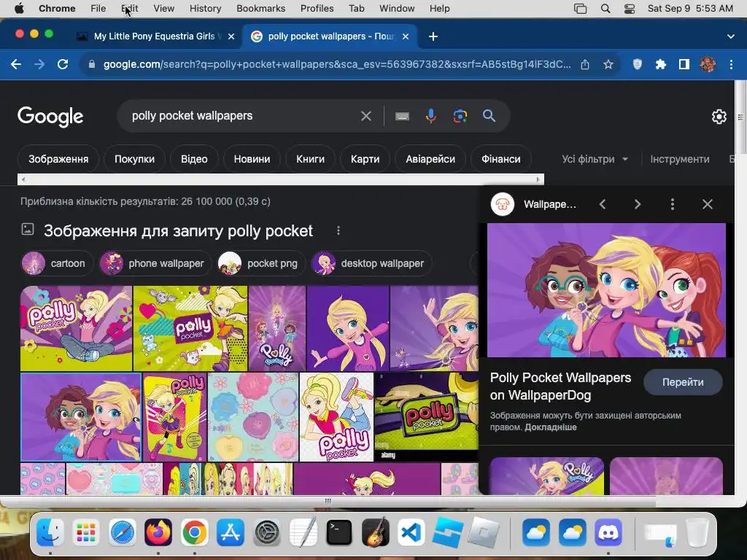Select the Новини search filter
The image size is (747, 560).
point(252,159)
